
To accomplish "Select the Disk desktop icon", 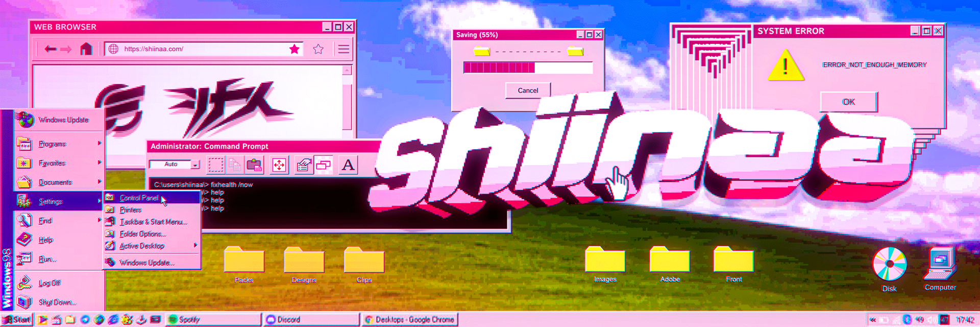I will click(x=890, y=269).
